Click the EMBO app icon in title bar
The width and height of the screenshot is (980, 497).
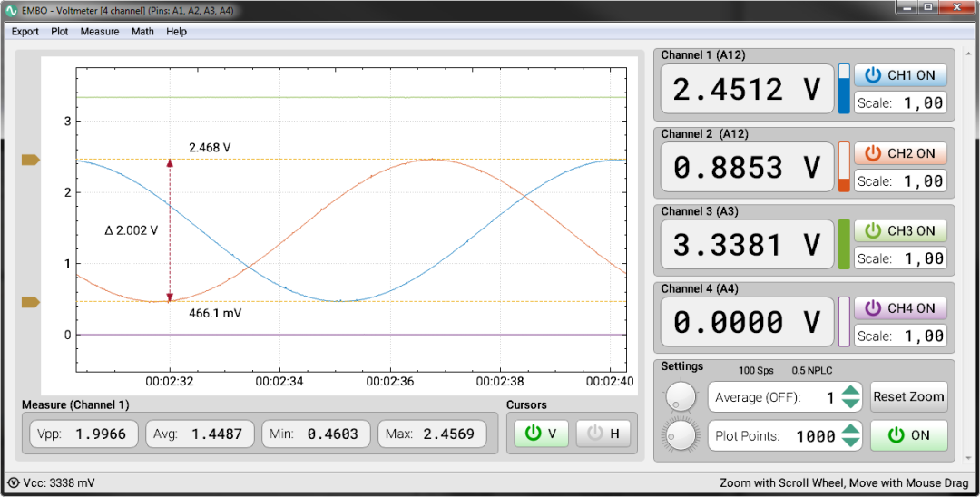coord(12,11)
